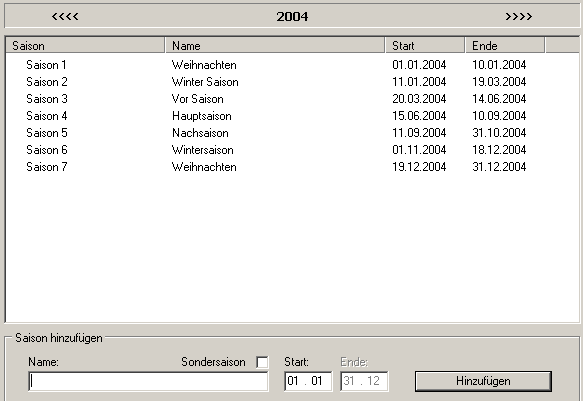Image resolution: width=583 pixels, height=401 pixels.
Task: Click the Hinzufügen button
Action: [x=483, y=381]
